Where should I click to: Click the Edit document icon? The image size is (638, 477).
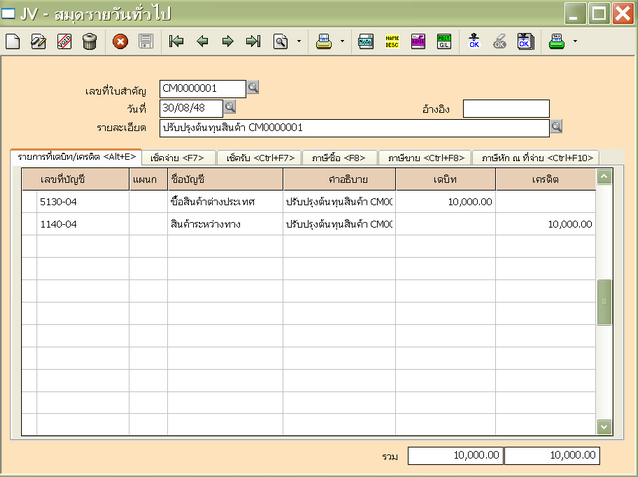pyautogui.click(x=39, y=42)
